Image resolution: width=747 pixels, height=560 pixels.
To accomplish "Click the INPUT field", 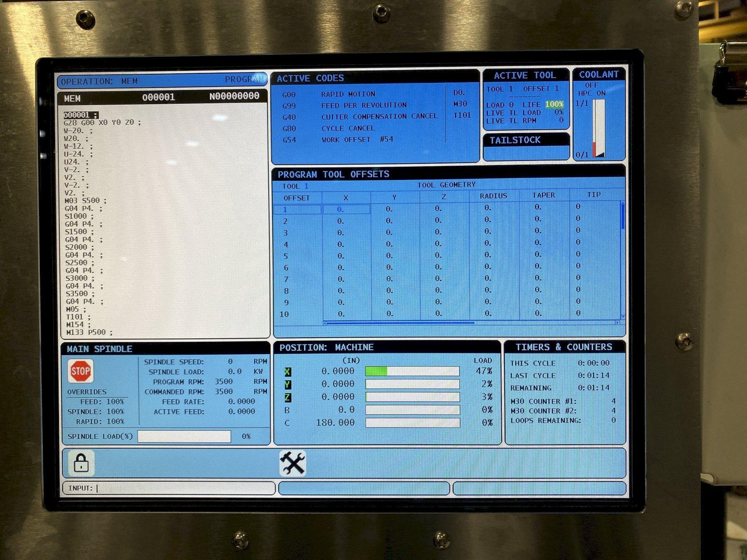I will 168,488.
